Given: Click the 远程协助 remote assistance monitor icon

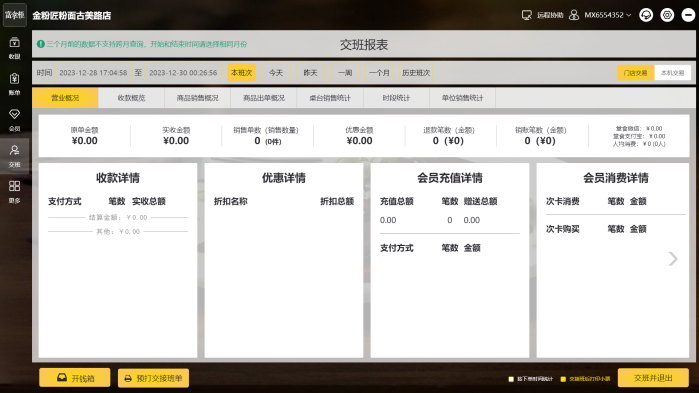Looking at the screenshot, I should [526, 15].
